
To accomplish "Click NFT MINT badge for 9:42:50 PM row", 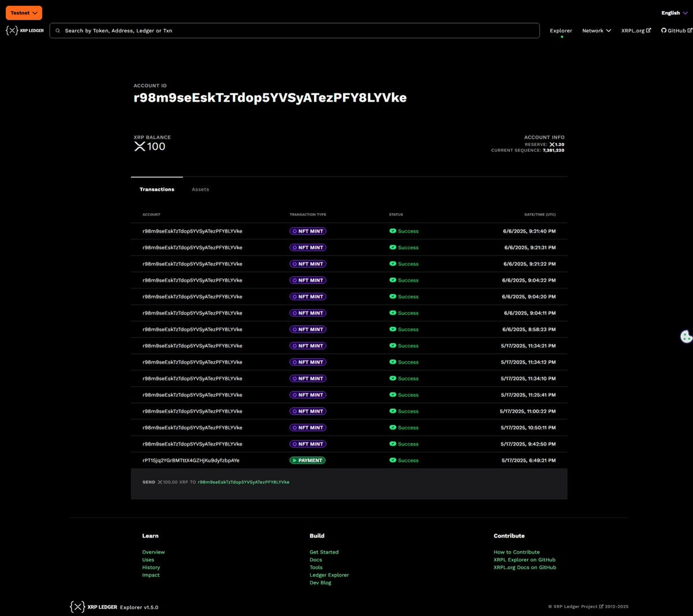I will [308, 444].
